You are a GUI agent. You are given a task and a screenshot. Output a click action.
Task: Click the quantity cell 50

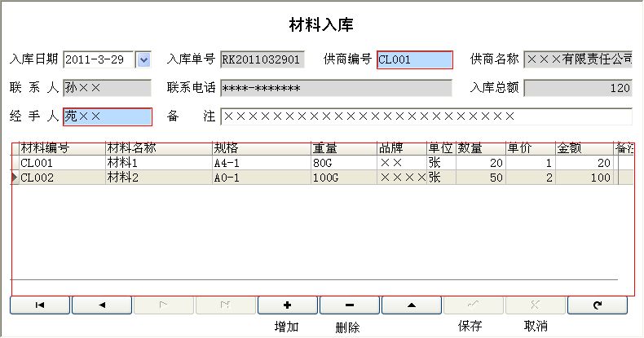480,178
